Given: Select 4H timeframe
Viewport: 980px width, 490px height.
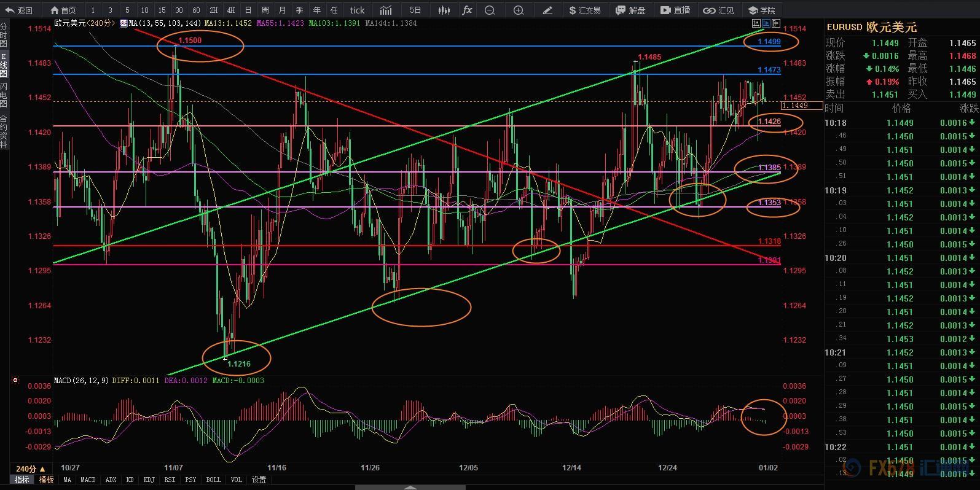Looking at the screenshot, I should click(x=230, y=10).
